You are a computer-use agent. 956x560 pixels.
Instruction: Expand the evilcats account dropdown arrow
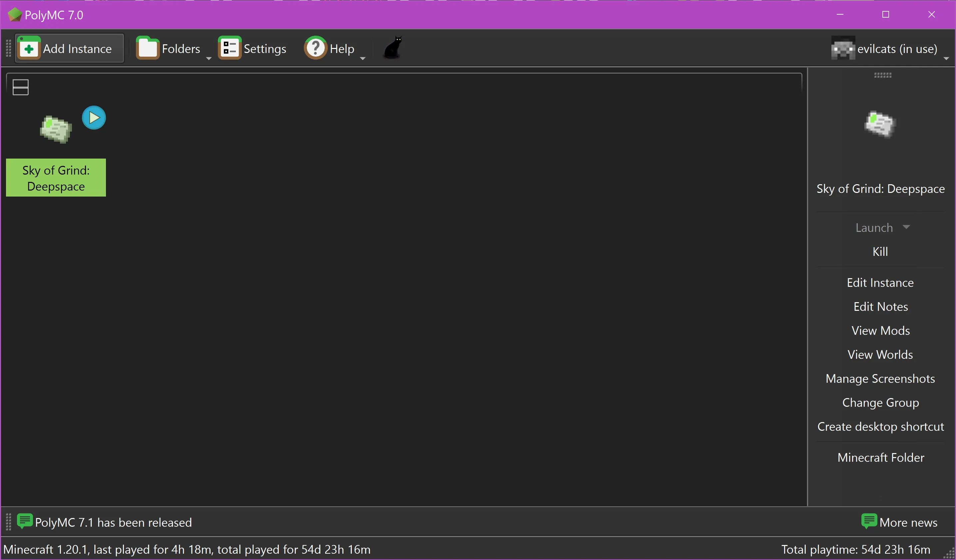tap(946, 58)
